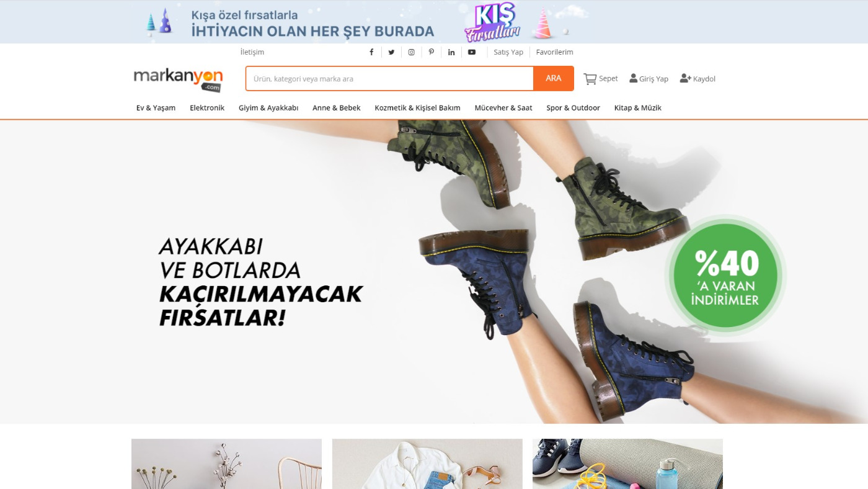Image resolution: width=868 pixels, height=489 pixels.
Task: Open the Facebook social media icon
Action: click(371, 52)
